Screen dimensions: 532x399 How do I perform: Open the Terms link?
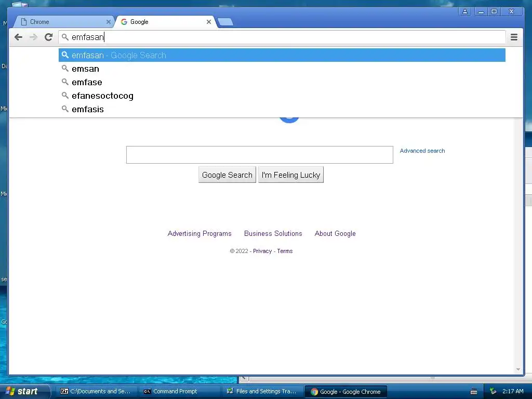click(x=285, y=251)
